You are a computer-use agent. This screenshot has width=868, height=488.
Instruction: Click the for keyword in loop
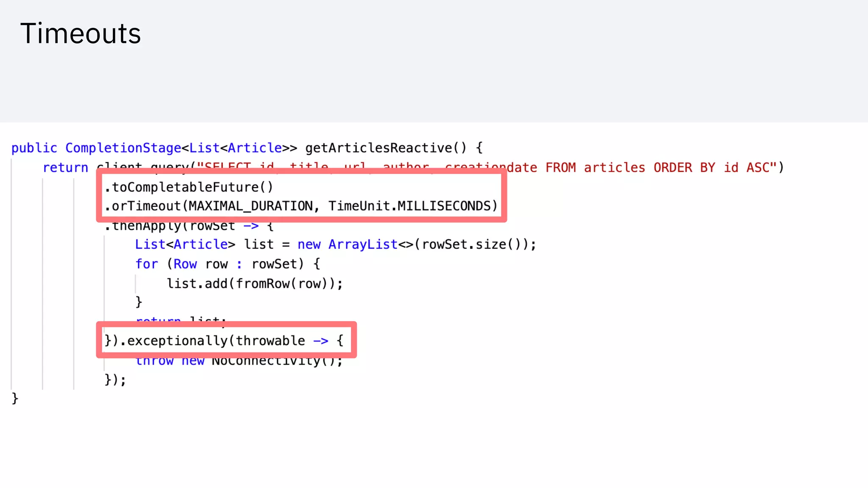(146, 264)
